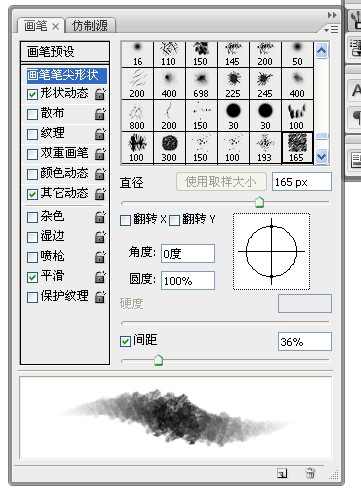Click the 直径 diameter slider handle
This screenshot has width=361, height=494.
click(259, 202)
